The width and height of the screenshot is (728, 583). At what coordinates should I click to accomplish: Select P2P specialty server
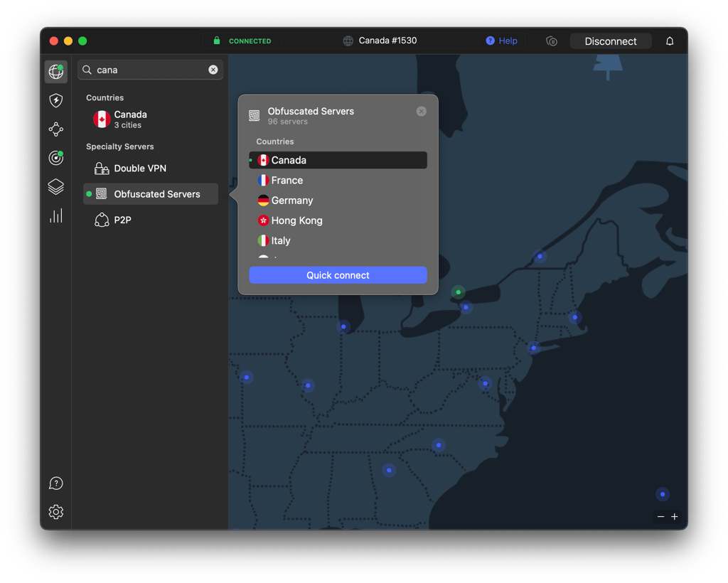(x=151, y=220)
